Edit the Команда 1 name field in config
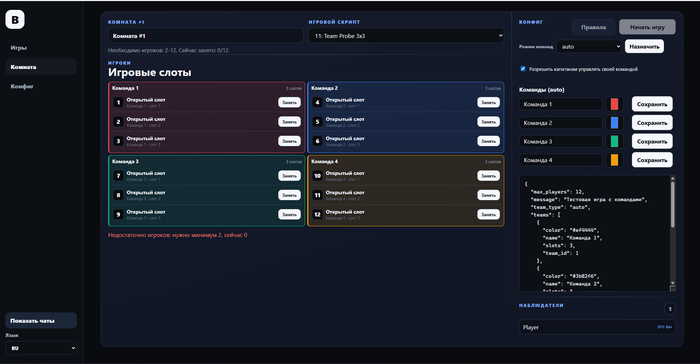 561,104
